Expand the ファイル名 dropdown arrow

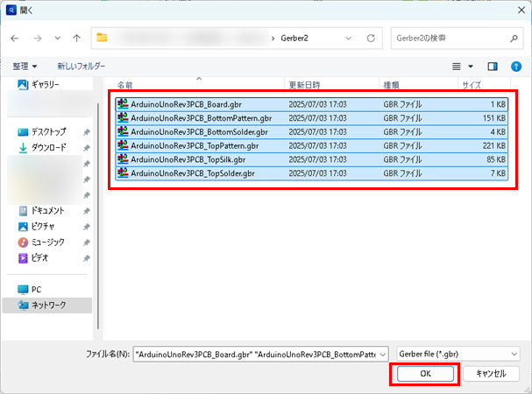383,355
